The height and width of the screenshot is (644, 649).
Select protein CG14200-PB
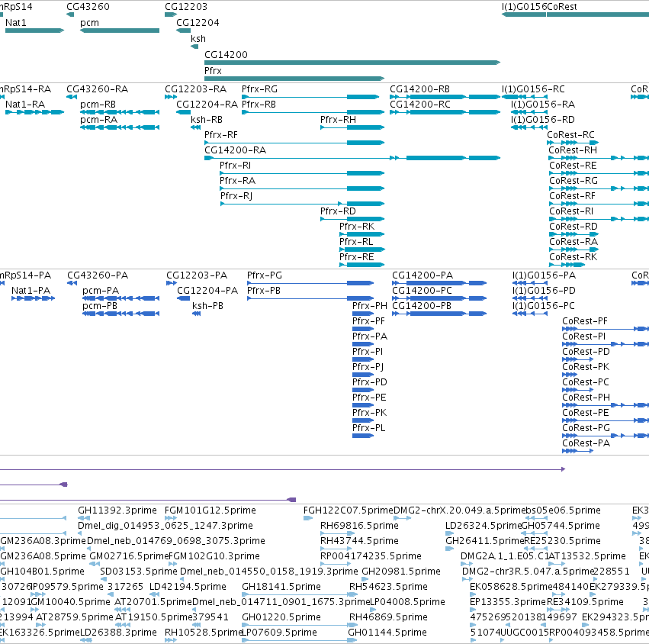click(x=439, y=314)
